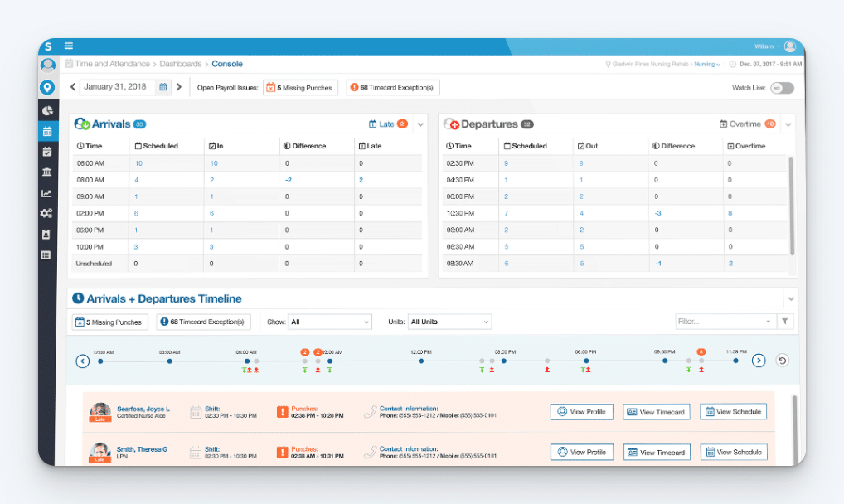
Task: Toggle the Late filter in Arrivals
Action: [x=388, y=124]
